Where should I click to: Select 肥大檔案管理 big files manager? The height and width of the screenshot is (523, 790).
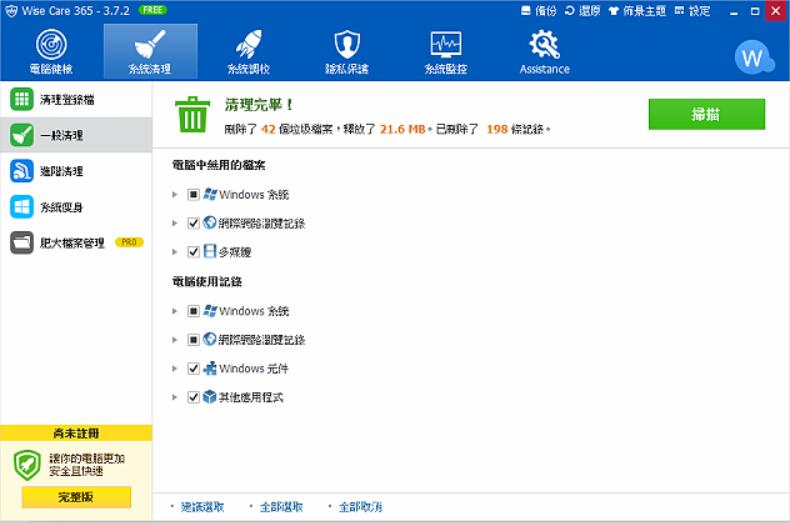click(76, 243)
